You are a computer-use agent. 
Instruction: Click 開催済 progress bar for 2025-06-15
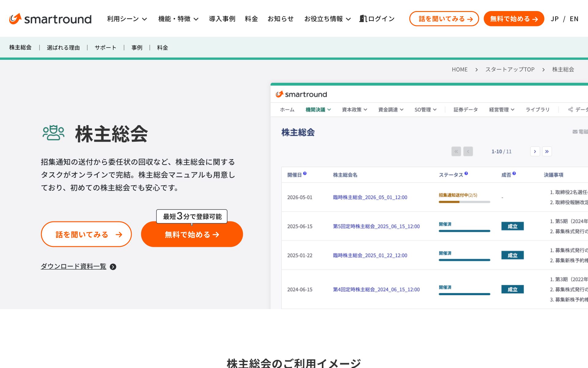(464, 231)
